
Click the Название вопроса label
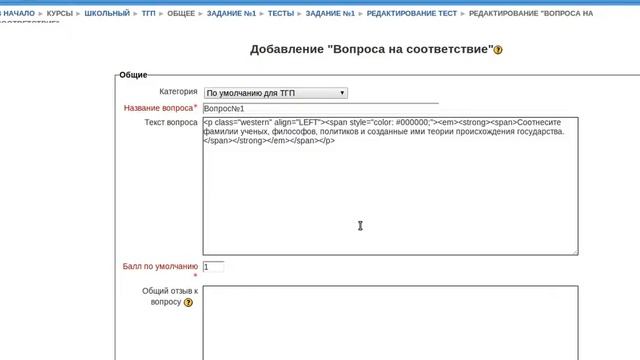[160, 108]
